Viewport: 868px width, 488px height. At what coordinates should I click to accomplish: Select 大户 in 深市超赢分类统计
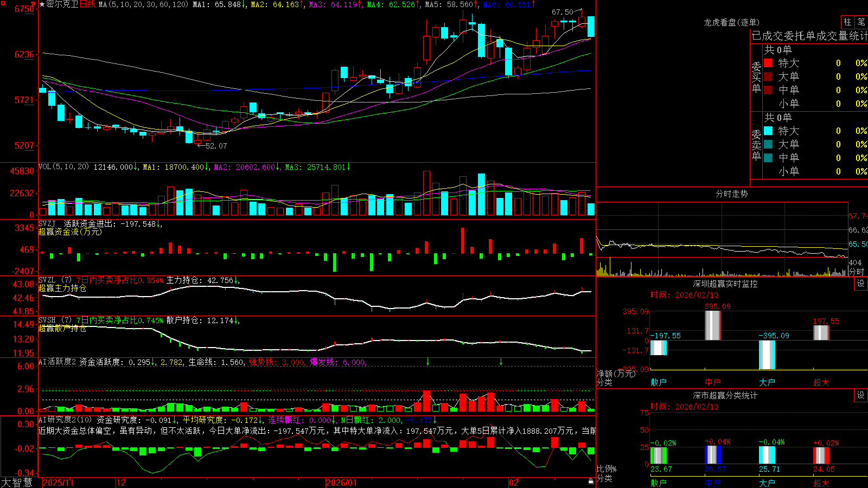(x=767, y=483)
